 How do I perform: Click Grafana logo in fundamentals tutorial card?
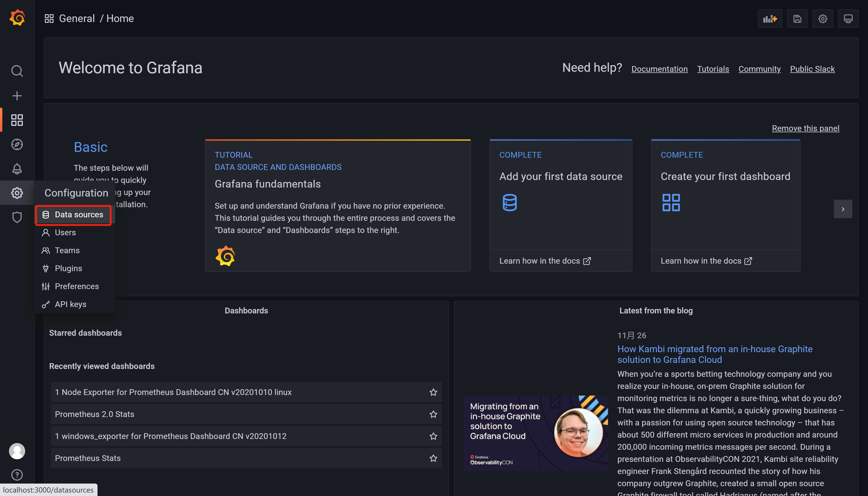pyautogui.click(x=225, y=256)
